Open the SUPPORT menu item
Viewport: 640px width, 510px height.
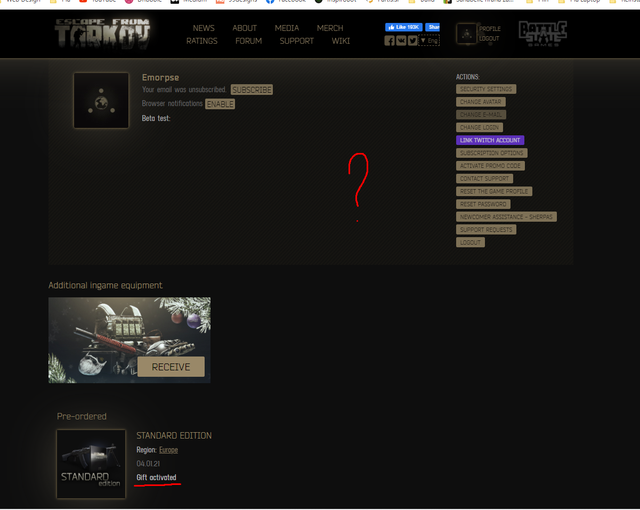pos(296,41)
